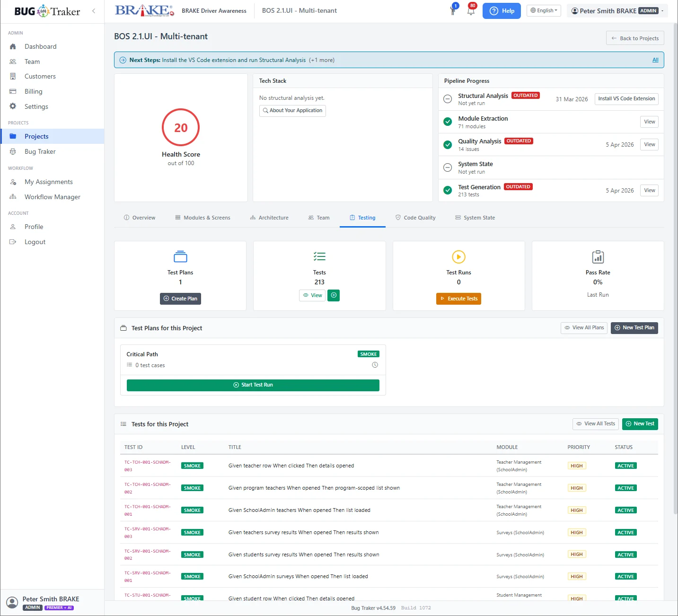Switch to the Overview tab
This screenshot has width=678, height=616.
pos(139,218)
